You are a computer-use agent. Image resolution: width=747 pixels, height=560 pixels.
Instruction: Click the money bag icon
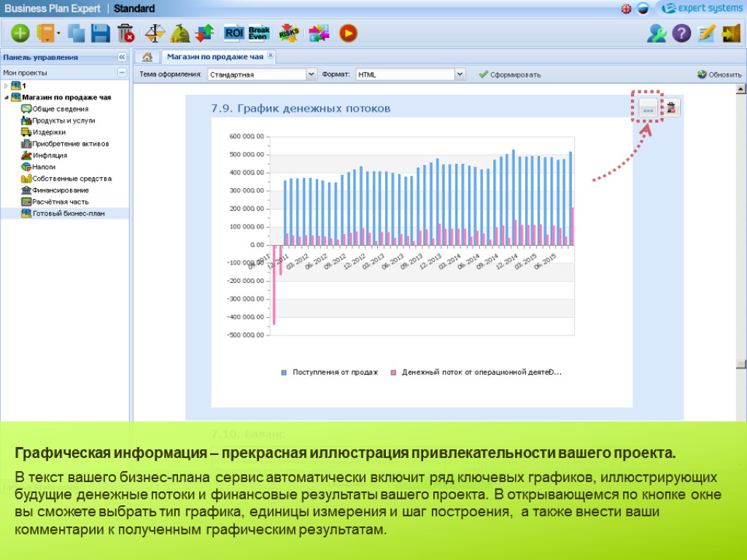(180, 34)
